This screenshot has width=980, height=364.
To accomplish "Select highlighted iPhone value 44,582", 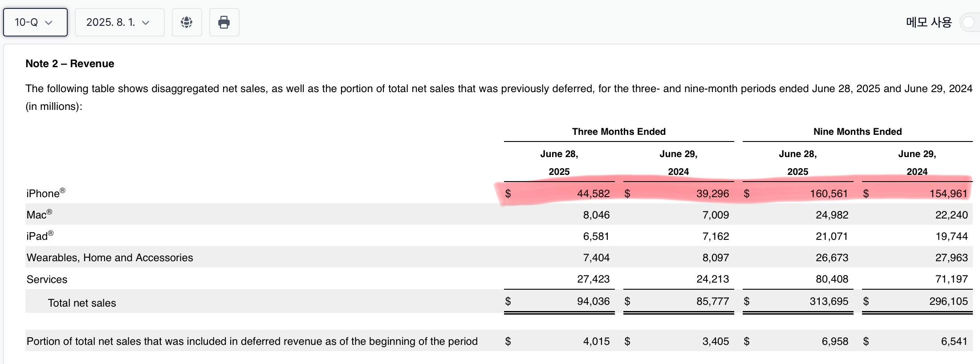I will [x=593, y=194].
